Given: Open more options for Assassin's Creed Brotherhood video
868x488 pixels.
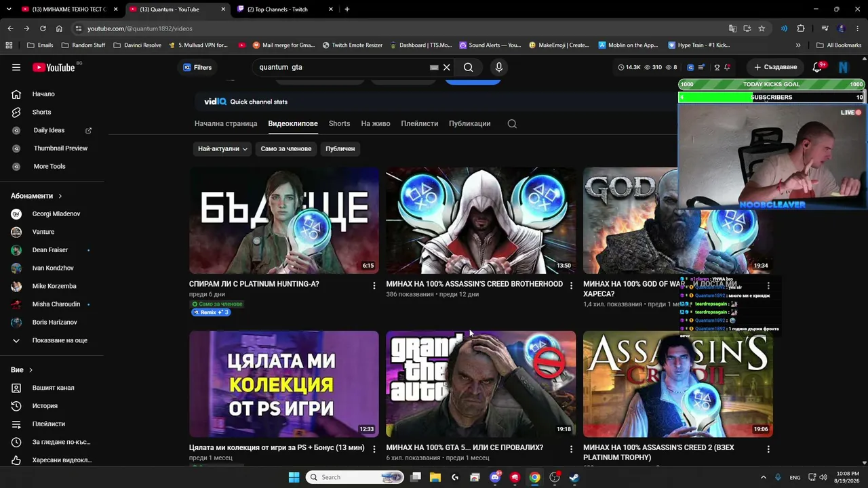Looking at the screenshot, I should (x=571, y=286).
